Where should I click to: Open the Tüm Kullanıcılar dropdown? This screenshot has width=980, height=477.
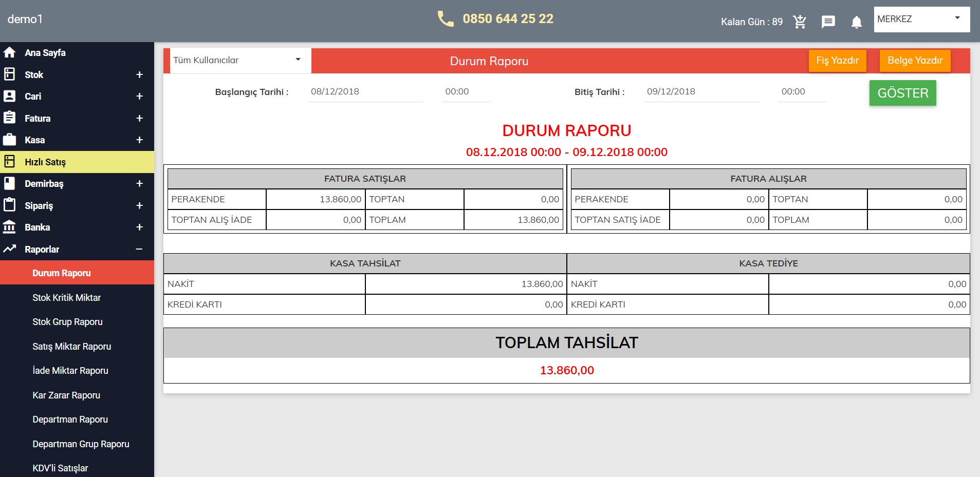(x=240, y=60)
